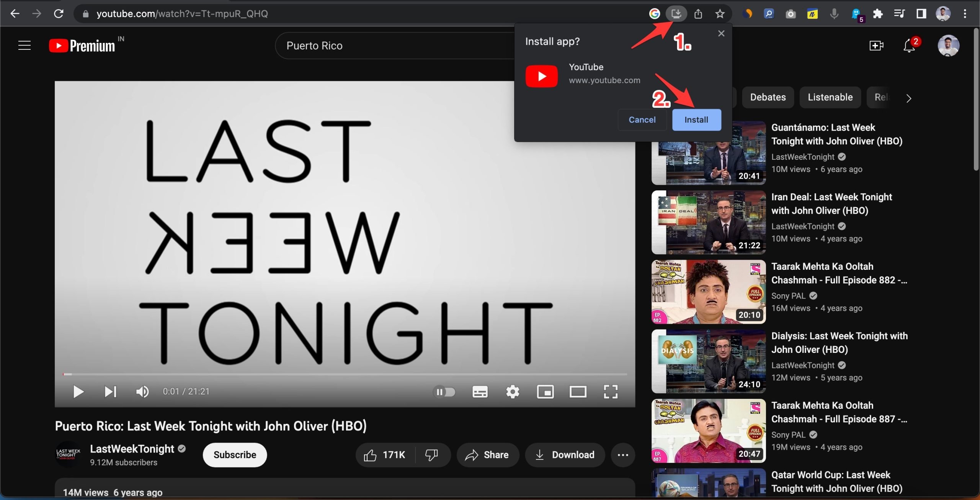Click the address bar URL
The height and width of the screenshot is (500, 980).
coord(182,14)
